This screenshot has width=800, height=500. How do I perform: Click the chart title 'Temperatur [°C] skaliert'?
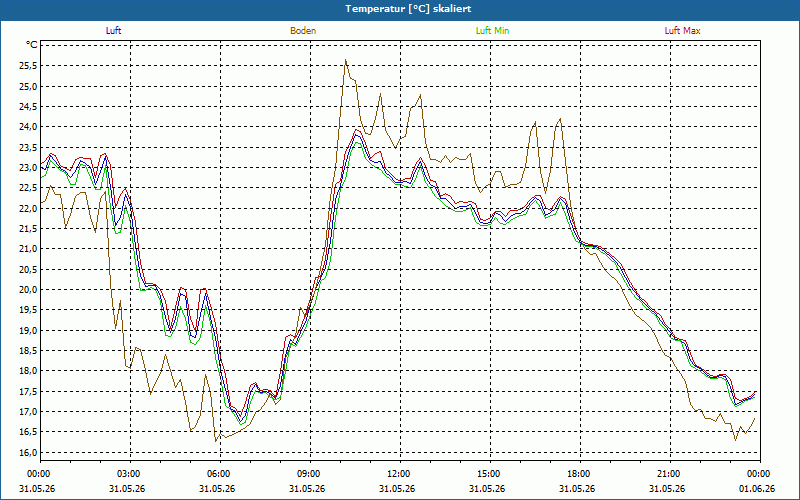pyautogui.click(x=408, y=9)
